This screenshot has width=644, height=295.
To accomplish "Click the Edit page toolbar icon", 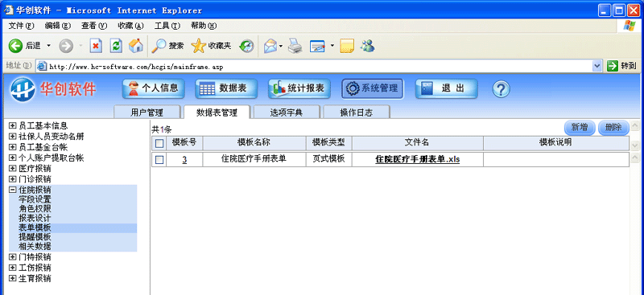I will point(317,46).
